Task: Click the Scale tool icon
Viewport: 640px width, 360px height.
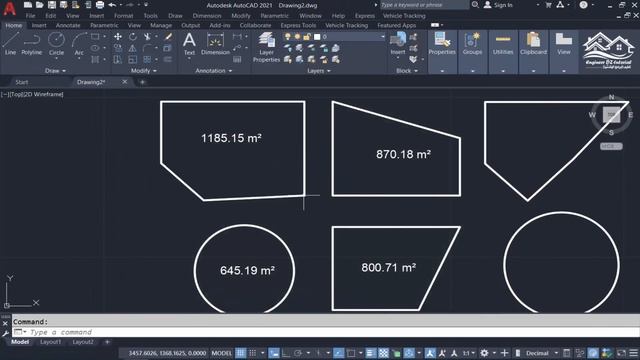Action: point(133,60)
